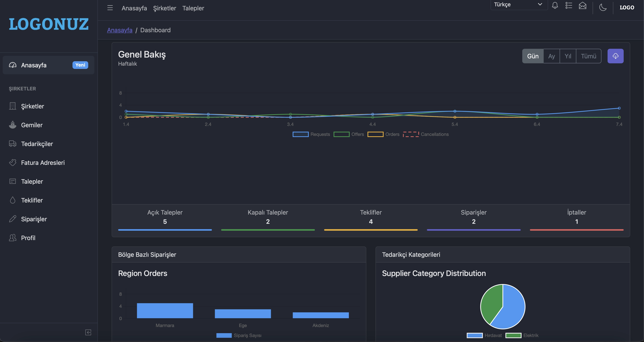Click the hamburger menu icon
Screen dimensions: 644x342
tap(110, 8)
